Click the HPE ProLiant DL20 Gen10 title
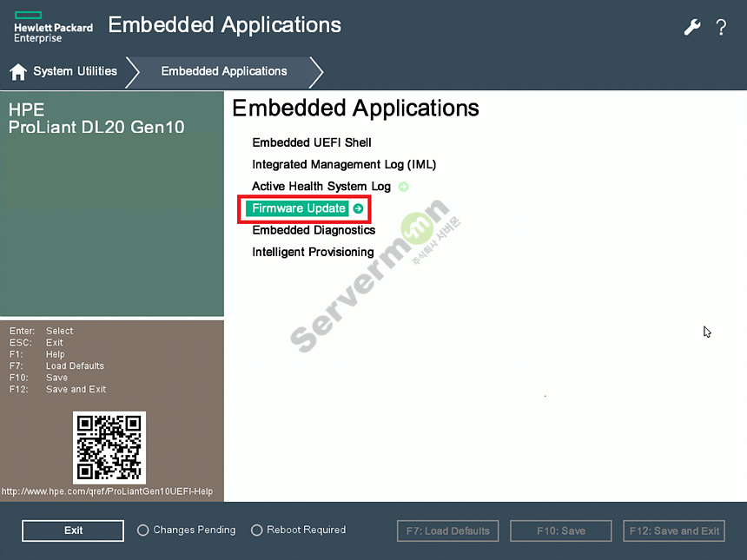747x560 pixels. pos(96,119)
